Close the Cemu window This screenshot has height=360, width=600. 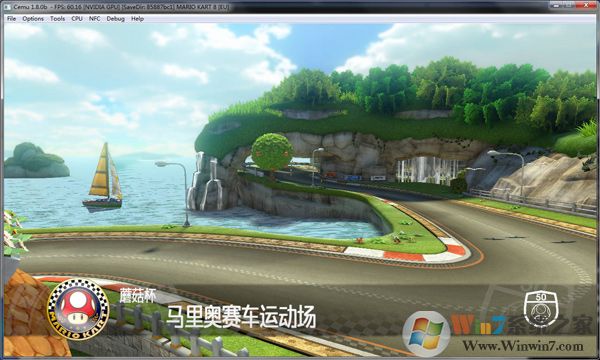tap(586, 5)
